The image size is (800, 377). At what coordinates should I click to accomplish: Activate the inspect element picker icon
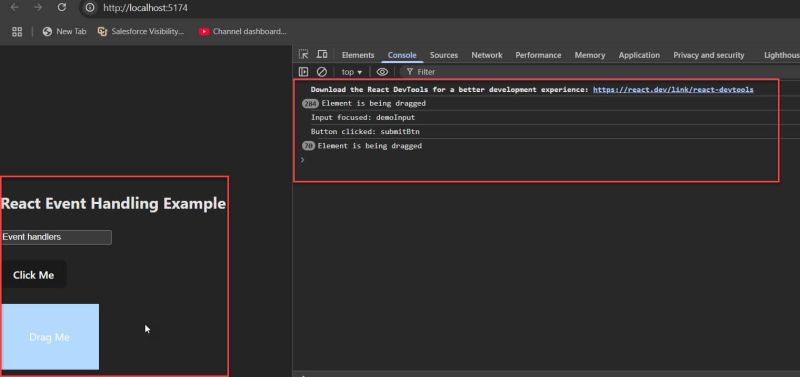[x=304, y=55]
